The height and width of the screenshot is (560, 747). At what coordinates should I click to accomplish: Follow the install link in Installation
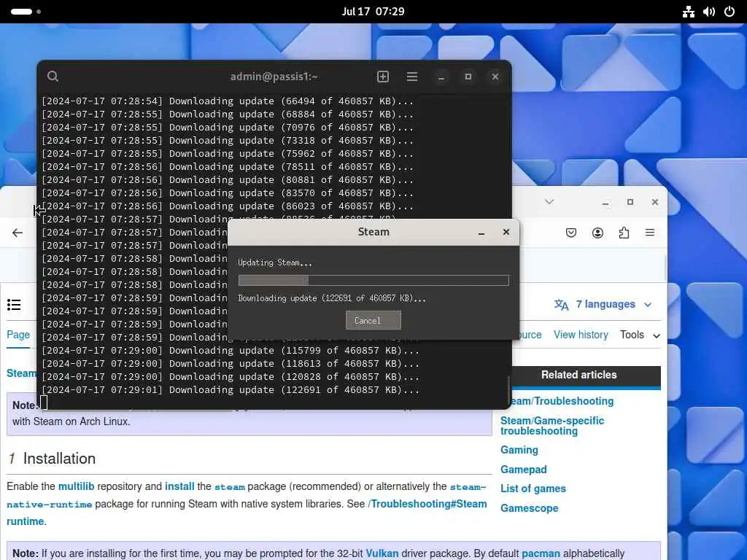pyautogui.click(x=179, y=486)
